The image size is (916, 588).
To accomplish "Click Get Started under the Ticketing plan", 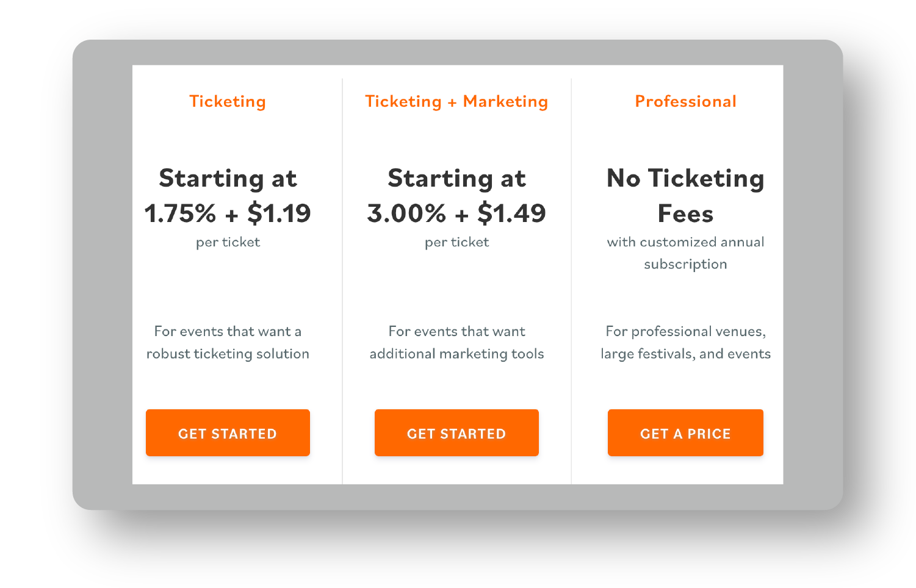I will pyautogui.click(x=228, y=433).
